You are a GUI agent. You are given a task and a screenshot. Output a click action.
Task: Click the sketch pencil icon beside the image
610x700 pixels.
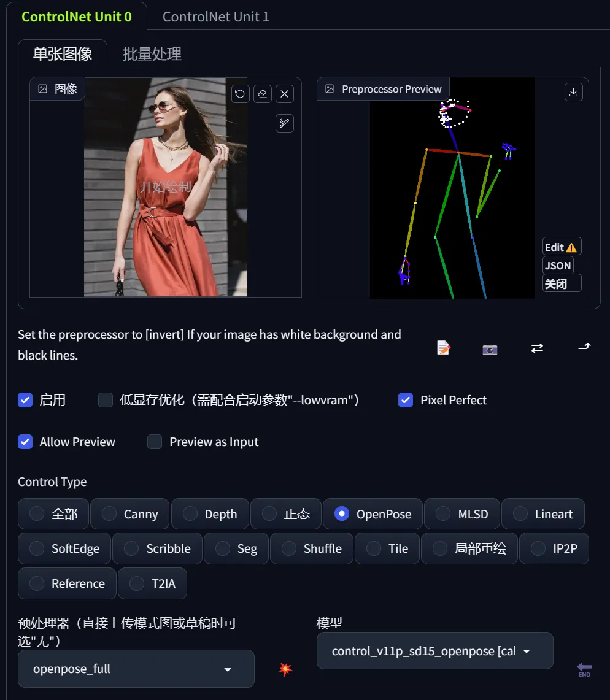point(284,123)
